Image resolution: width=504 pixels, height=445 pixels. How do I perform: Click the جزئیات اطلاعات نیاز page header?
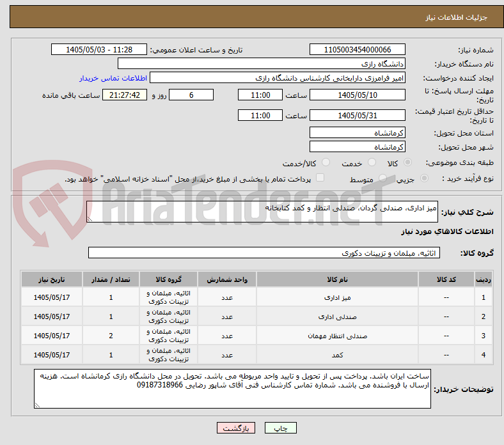tap(457, 17)
